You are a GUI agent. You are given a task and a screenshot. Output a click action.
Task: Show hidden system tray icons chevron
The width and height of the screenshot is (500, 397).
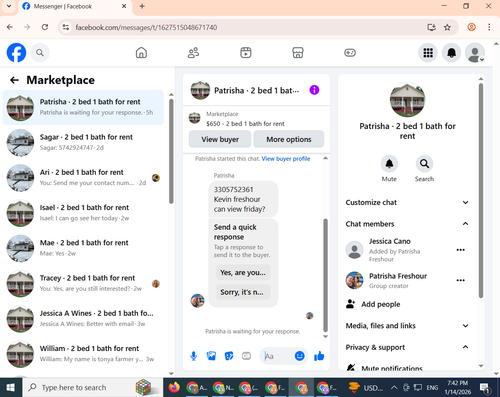coord(394,387)
